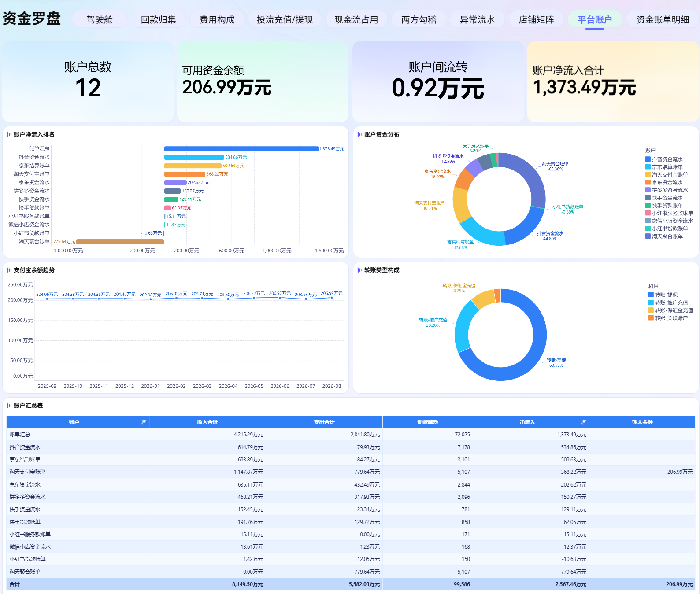Toggle 京东结算账单 legend swatch in 账户资金分布
Screen dimensions: 700x594
(x=648, y=167)
